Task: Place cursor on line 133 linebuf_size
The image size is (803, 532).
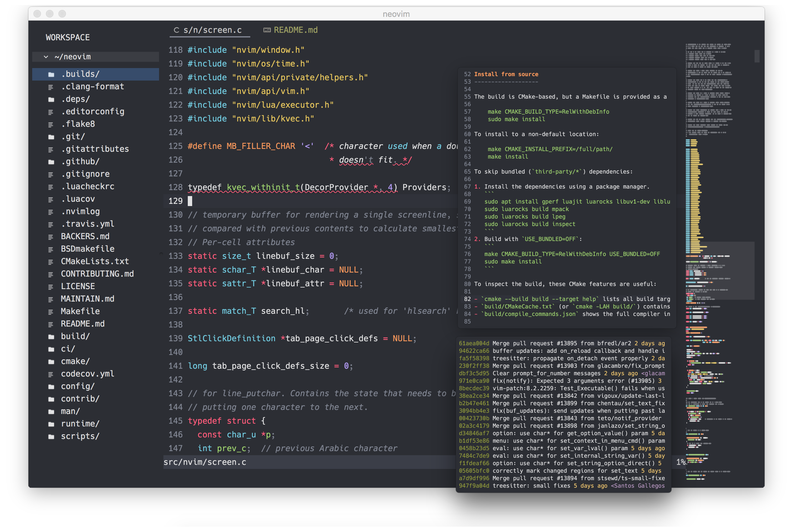Action: click(285, 256)
